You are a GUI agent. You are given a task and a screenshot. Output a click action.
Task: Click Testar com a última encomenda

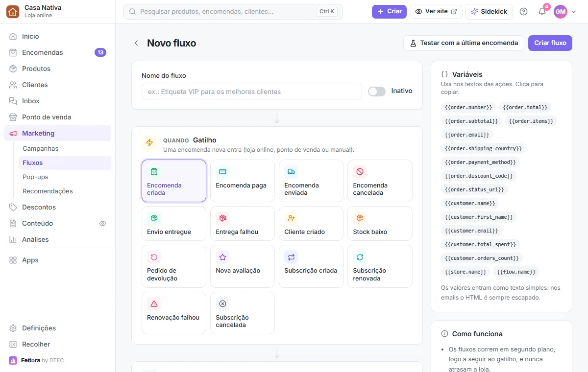(x=464, y=43)
